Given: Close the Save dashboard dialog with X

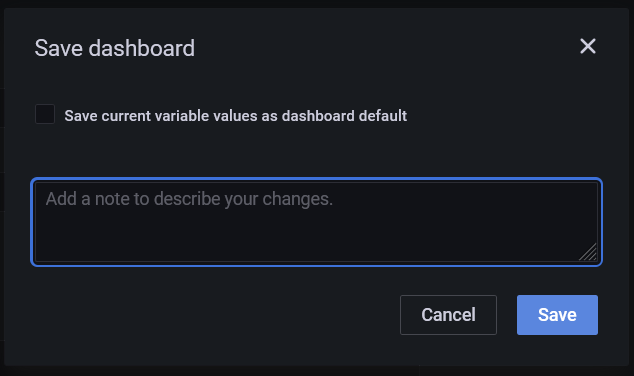Looking at the screenshot, I should coord(588,46).
